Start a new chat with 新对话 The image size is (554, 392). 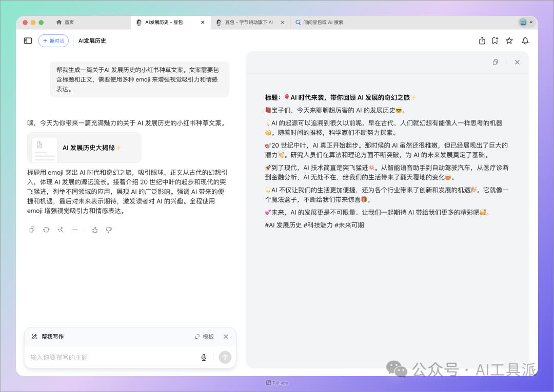(x=53, y=40)
